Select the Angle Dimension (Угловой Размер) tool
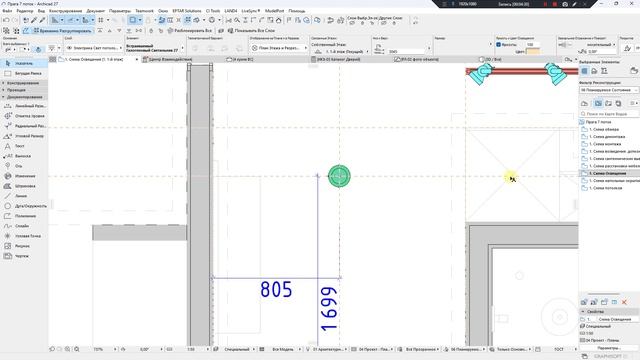This screenshot has width=640, height=360. 24,136
